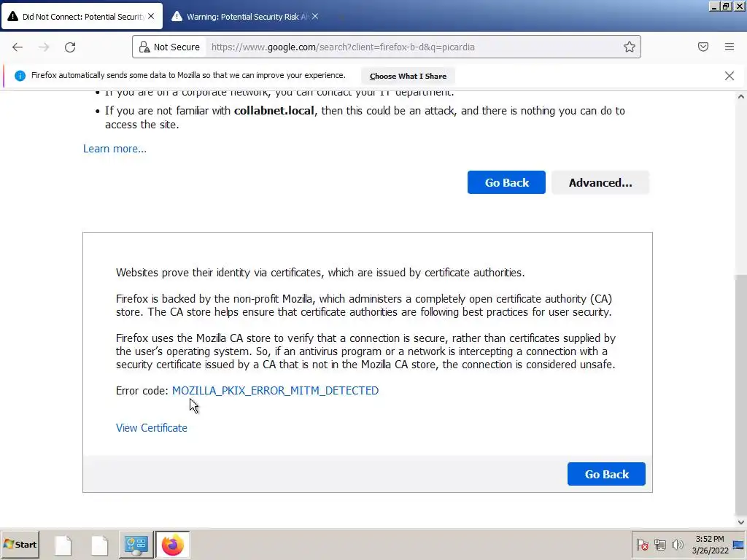The width and height of the screenshot is (747, 560).
Task: Click the Not Secure lock icon
Action: 144,47
